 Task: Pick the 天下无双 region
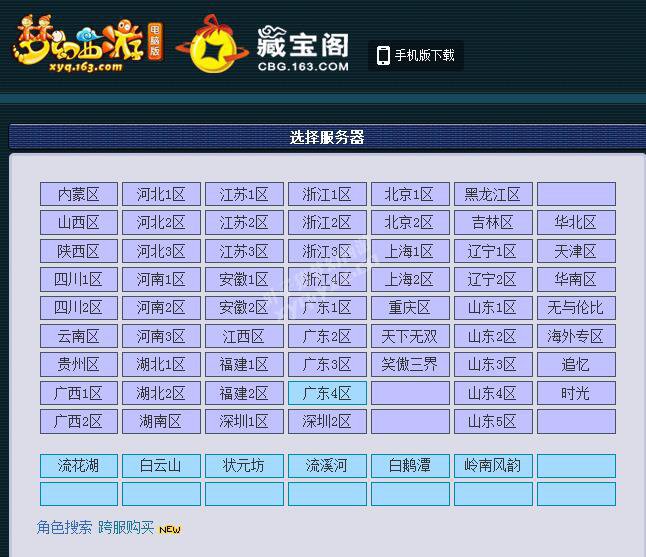[410, 336]
